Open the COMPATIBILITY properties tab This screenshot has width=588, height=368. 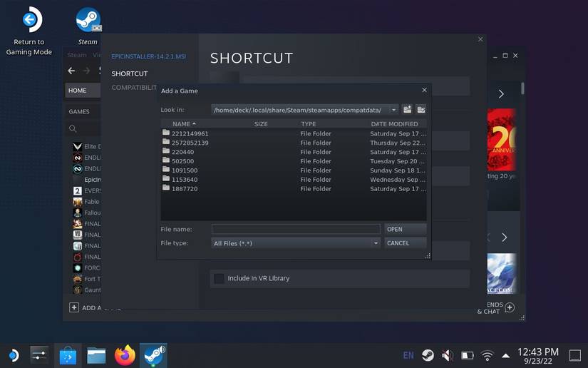[134, 88]
